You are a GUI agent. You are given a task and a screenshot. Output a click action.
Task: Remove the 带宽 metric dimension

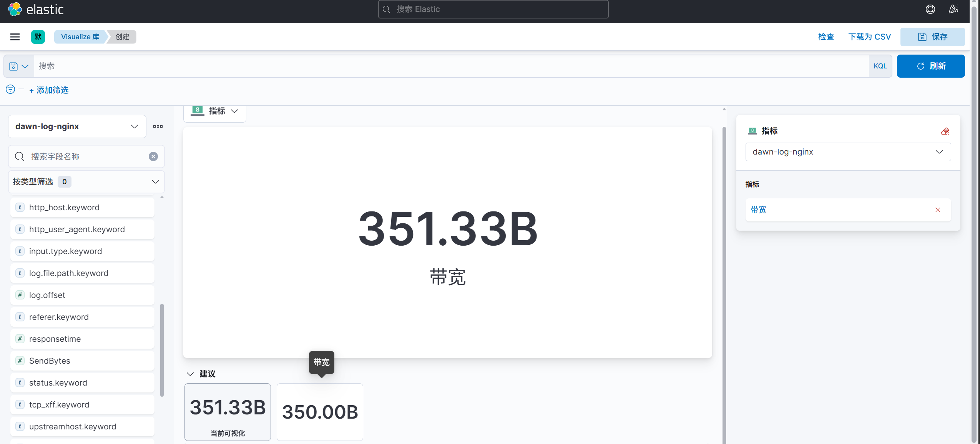click(938, 210)
